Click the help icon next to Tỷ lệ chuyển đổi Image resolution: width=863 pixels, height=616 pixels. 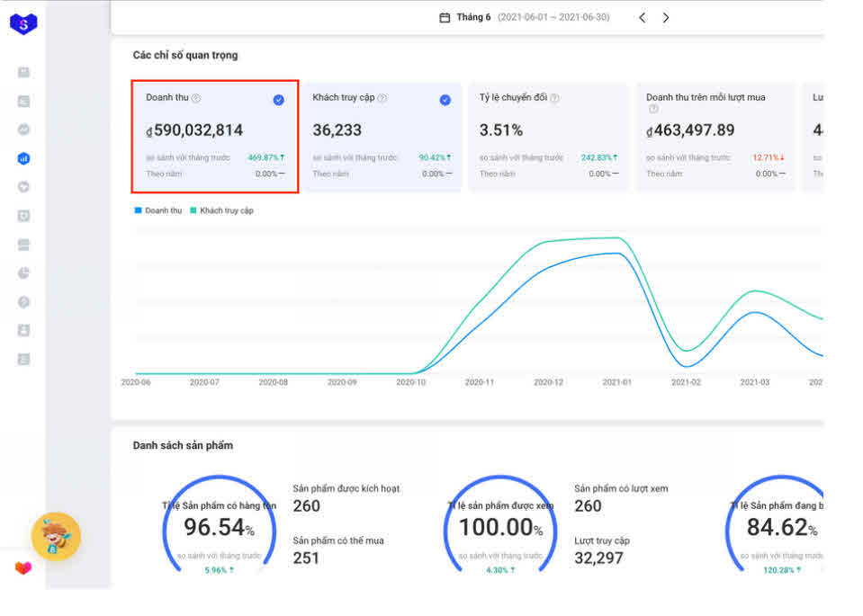tap(554, 98)
